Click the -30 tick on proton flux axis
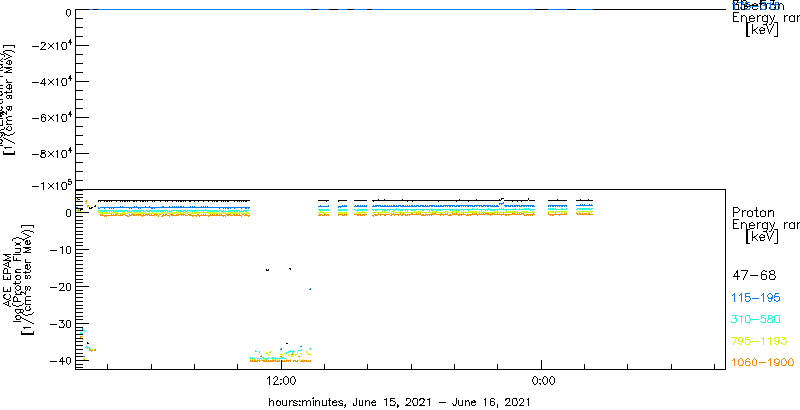 point(59,323)
